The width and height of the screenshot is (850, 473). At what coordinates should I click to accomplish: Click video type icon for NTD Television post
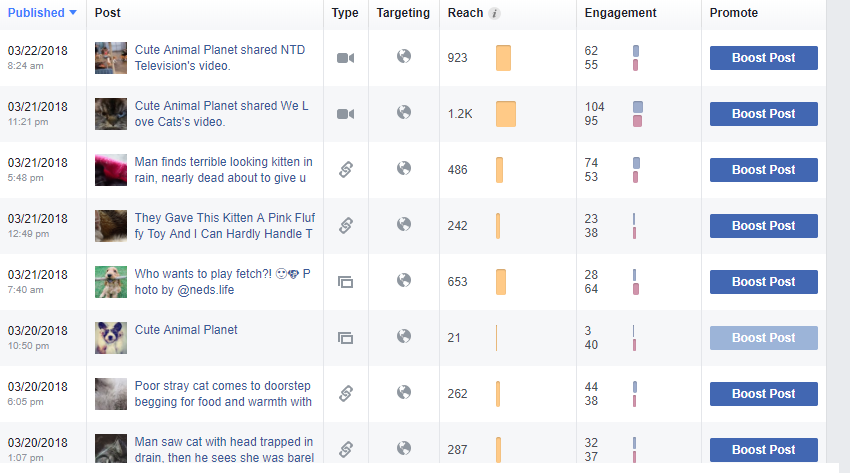pyautogui.click(x=345, y=58)
